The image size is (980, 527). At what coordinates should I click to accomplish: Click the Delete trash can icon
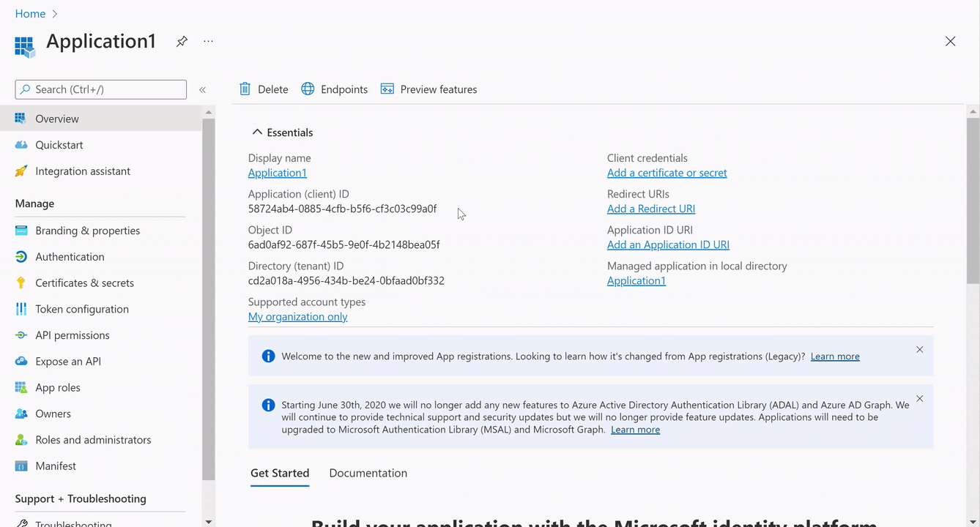[x=245, y=89]
